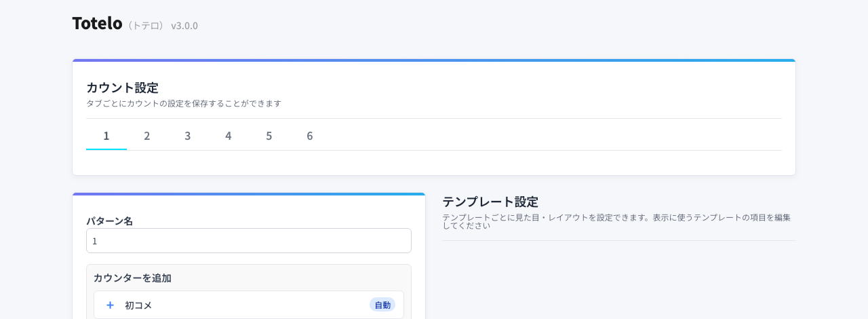Click the plus icon beside 初コメ
Screen dimensions: 868x319
(110, 305)
